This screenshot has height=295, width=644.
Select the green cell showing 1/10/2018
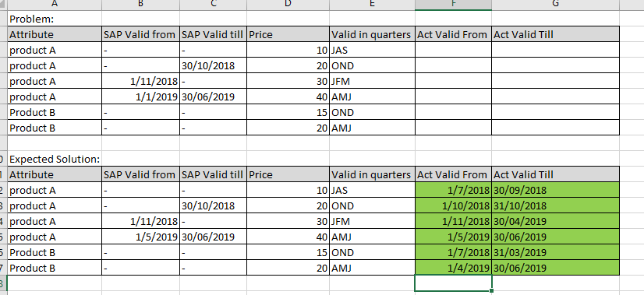point(453,206)
